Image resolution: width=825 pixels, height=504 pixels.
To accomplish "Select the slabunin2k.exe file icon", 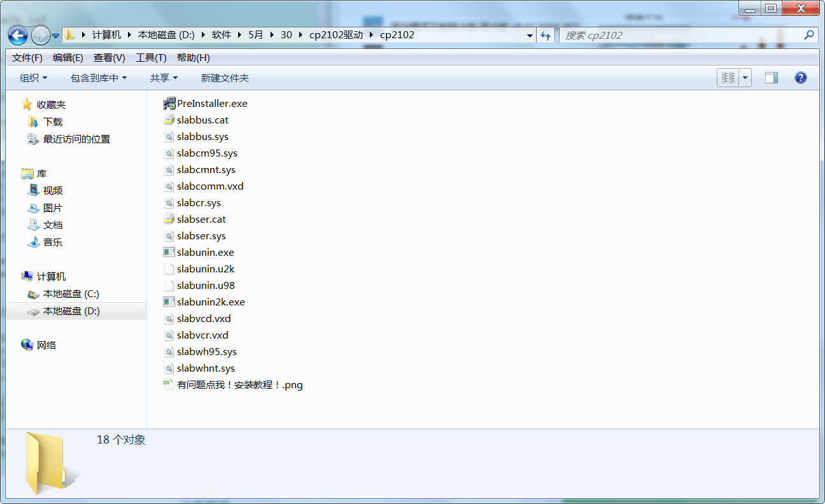I will click(x=169, y=302).
